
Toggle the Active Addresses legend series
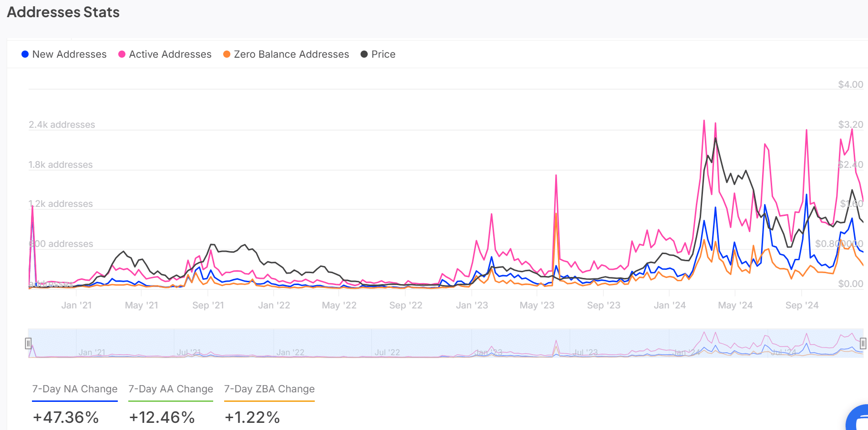coord(165,54)
